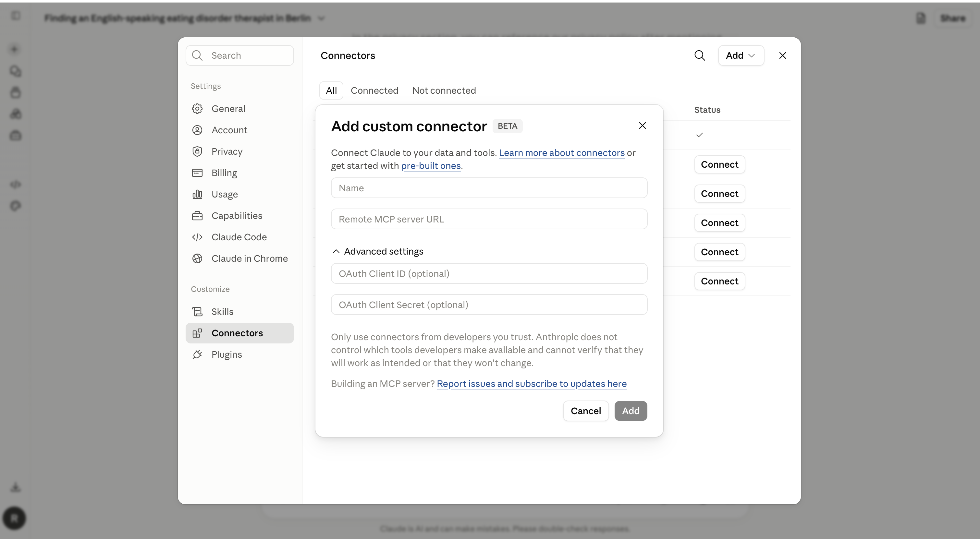Switch to the Connected tab

[374, 90]
